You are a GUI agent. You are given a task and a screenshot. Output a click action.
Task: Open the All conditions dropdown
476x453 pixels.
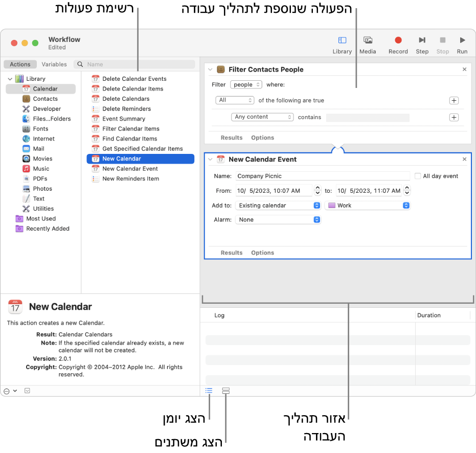235,100
